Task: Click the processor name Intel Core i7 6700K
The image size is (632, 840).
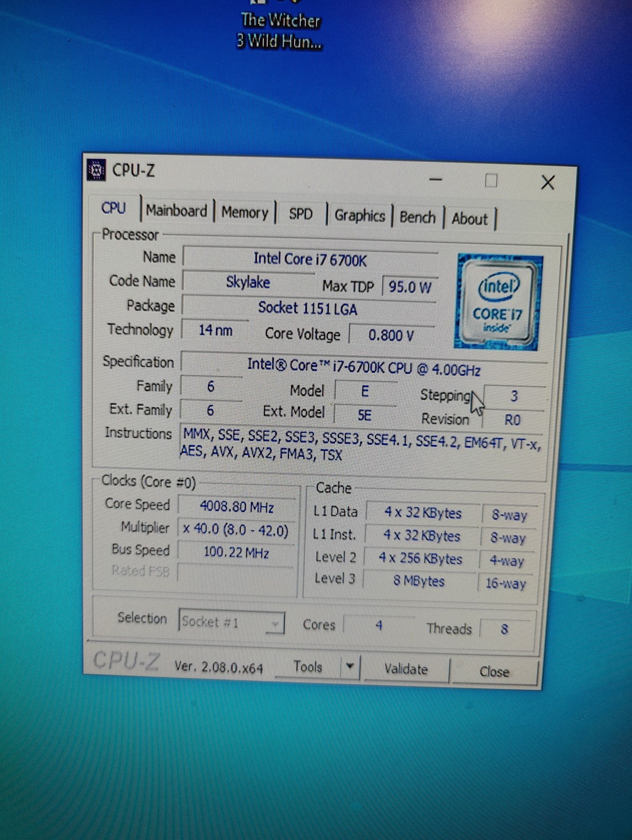Action: tap(310, 260)
